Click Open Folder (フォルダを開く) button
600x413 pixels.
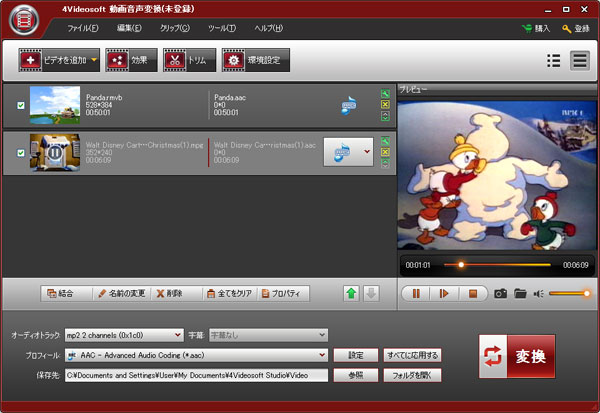[x=412, y=375]
